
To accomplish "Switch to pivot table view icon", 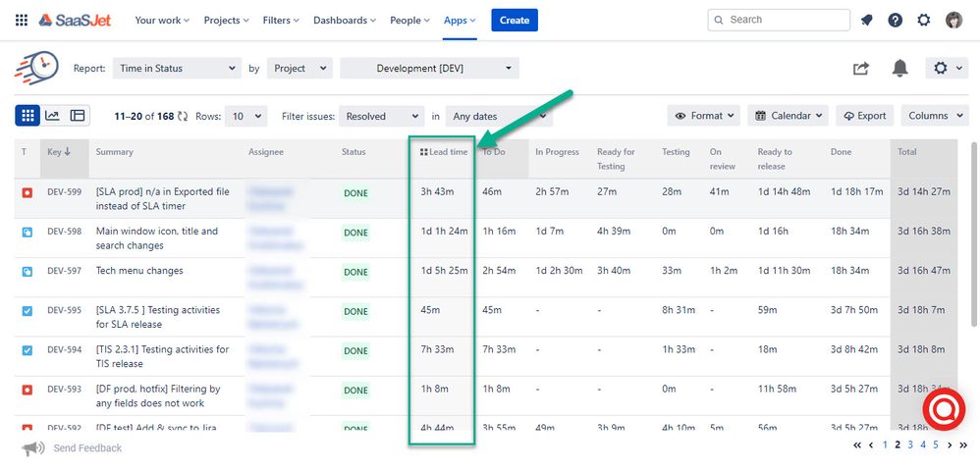I will [x=78, y=116].
